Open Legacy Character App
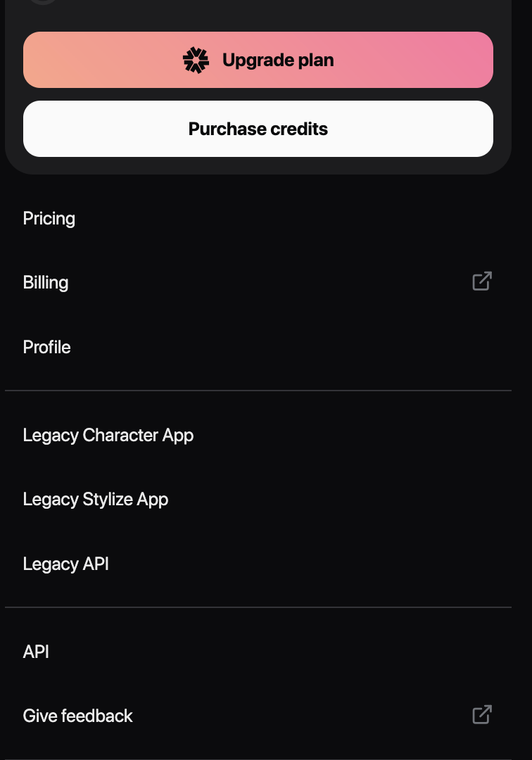Viewport: 532px width, 760px height. [258, 436]
